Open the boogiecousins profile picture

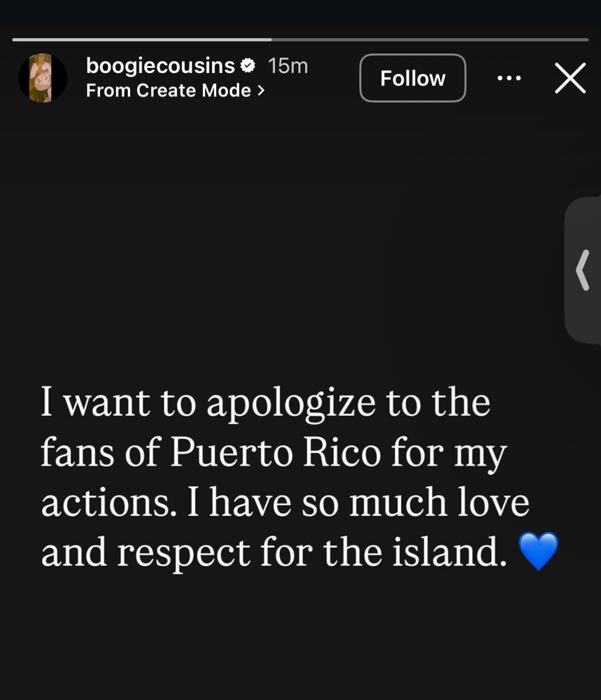click(x=42, y=78)
